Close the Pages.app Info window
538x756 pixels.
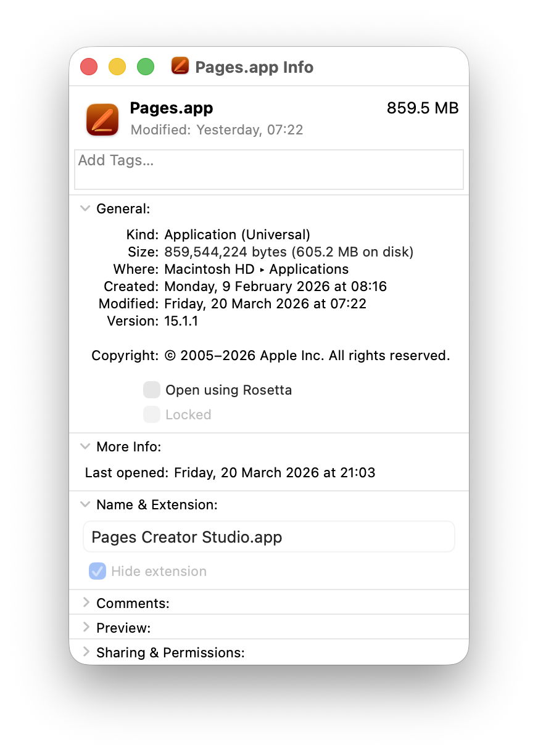(x=89, y=67)
